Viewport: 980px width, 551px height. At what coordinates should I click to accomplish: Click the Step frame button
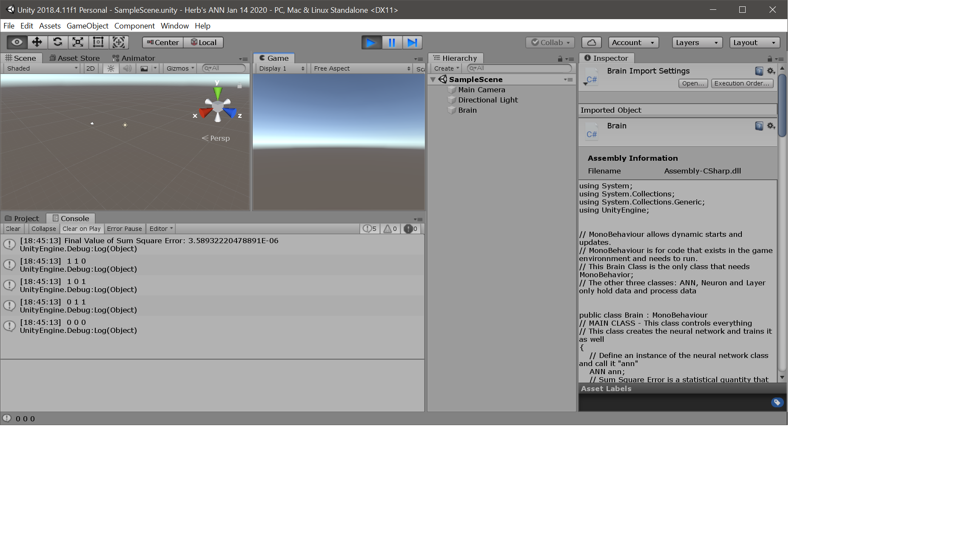(x=412, y=43)
